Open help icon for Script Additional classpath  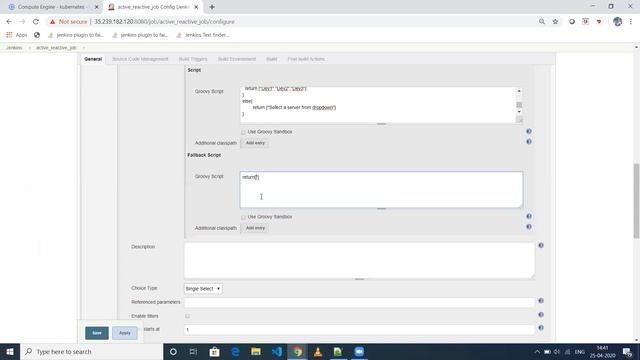pyautogui.click(x=529, y=142)
